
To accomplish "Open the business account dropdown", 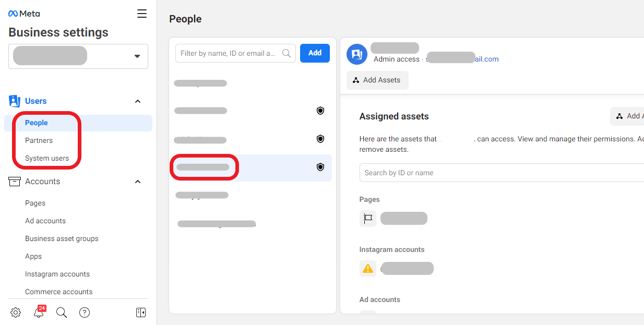I will 78,56.
